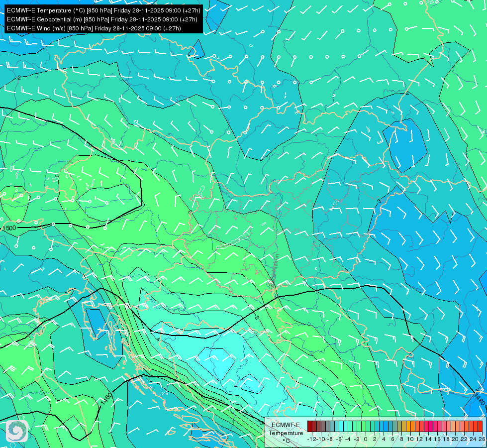Click the -12 tick label in the legend
Screen dimensions: 487x448
pyautogui.click(x=311, y=439)
